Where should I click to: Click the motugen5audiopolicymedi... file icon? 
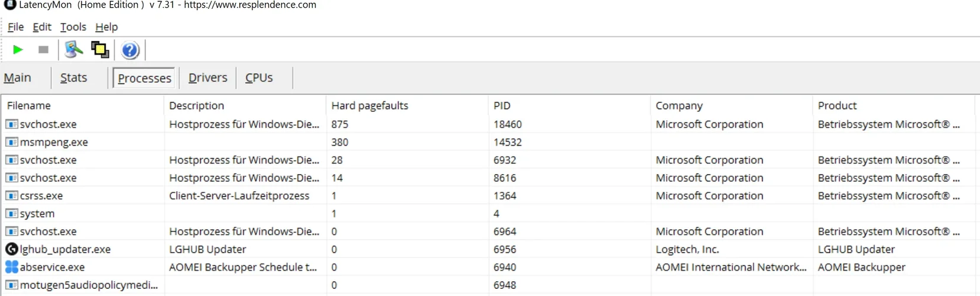click(12, 285)
